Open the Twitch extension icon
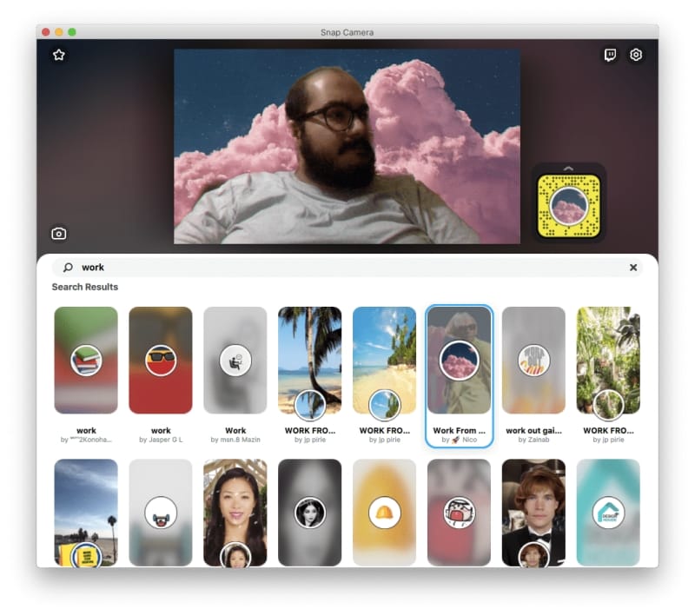Viewport: 695px width, 616px height. coord(610,55)
